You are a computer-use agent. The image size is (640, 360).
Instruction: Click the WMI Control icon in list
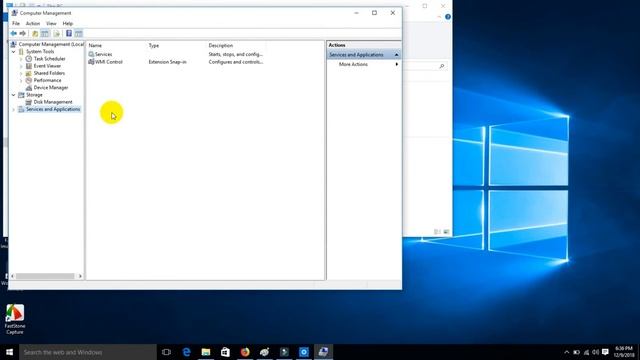[91, 62]
